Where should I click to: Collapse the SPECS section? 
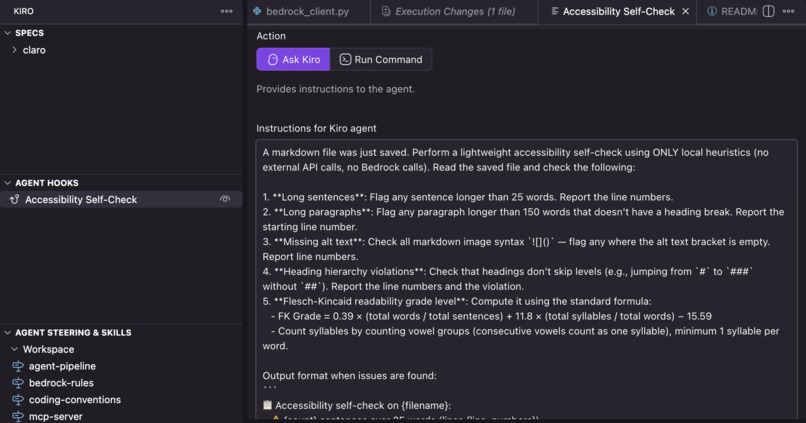pyautogui.click(x=8, y=33)
